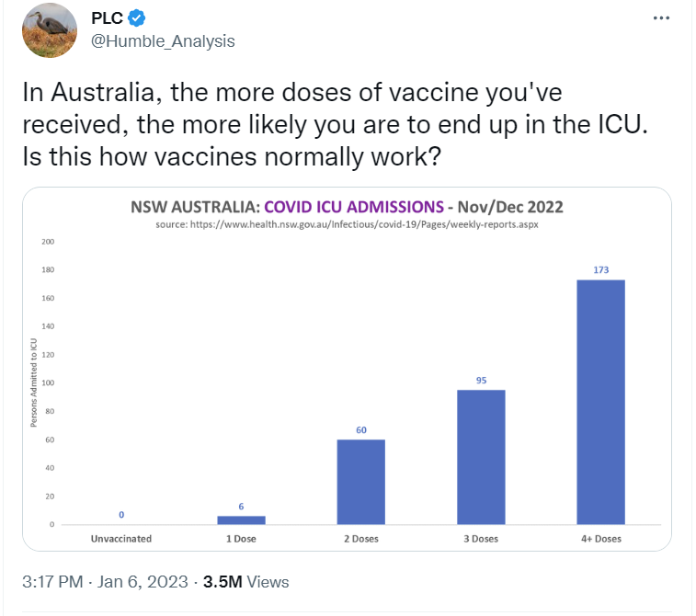Click the 95 value label above bar
Viewport: 696px width, 616px height.
click(481, 380)
